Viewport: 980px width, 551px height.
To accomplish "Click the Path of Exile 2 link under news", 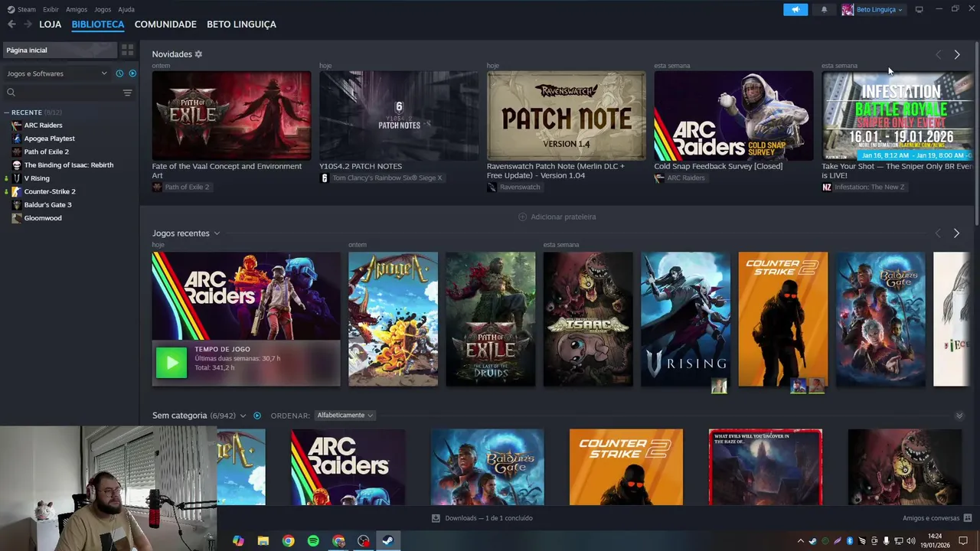I will tap(187, 187).
